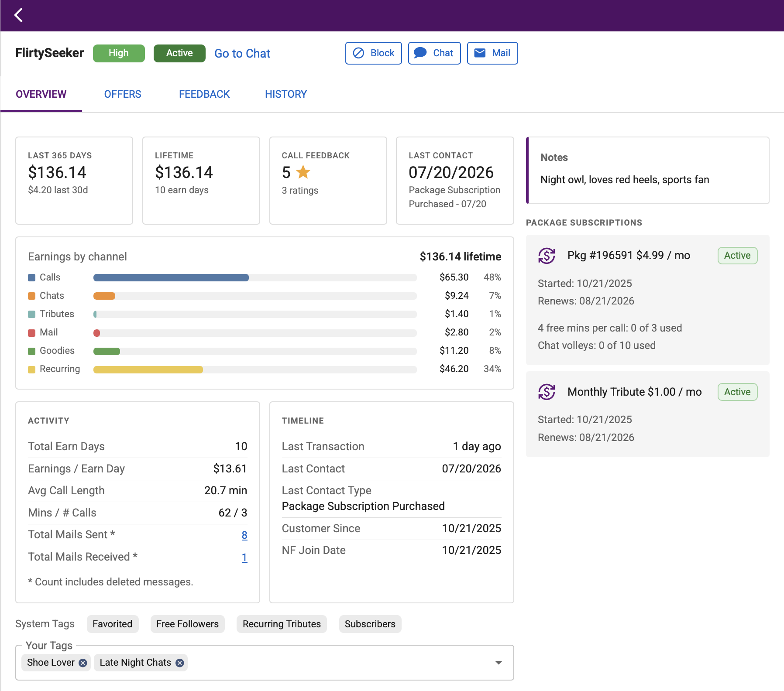The height and width of the screenshot is (691, 784).
Task: Click 'Monthly Tribute $1.00 / mo' title
Action: tap(634, 392)
